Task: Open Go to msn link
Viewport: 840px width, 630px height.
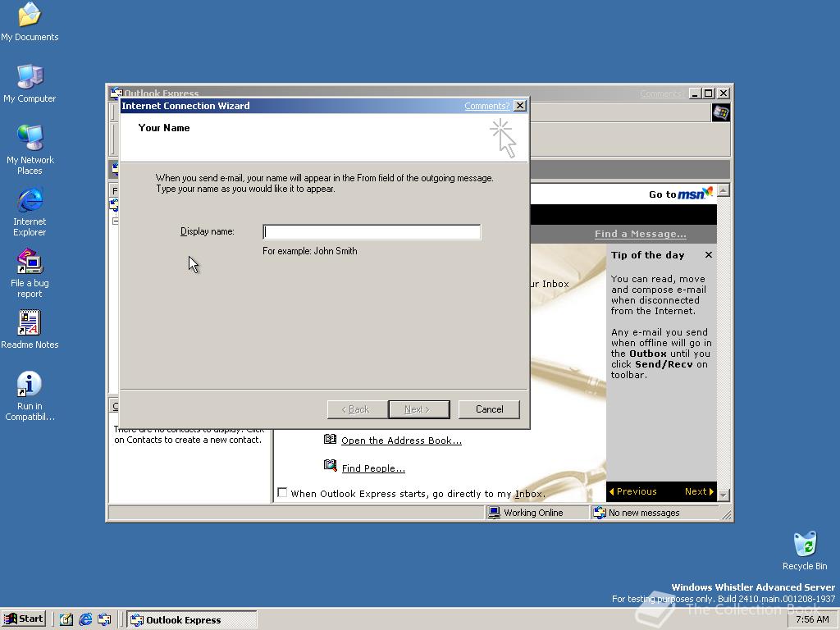Action: 680,194
